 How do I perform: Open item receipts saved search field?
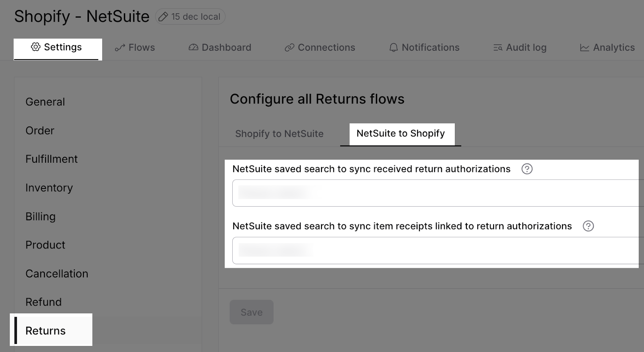point(438,251)
